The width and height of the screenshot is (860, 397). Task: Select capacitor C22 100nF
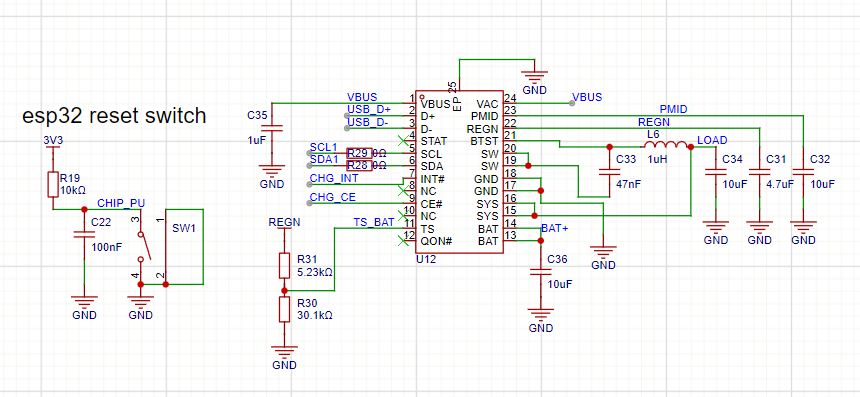84,235
